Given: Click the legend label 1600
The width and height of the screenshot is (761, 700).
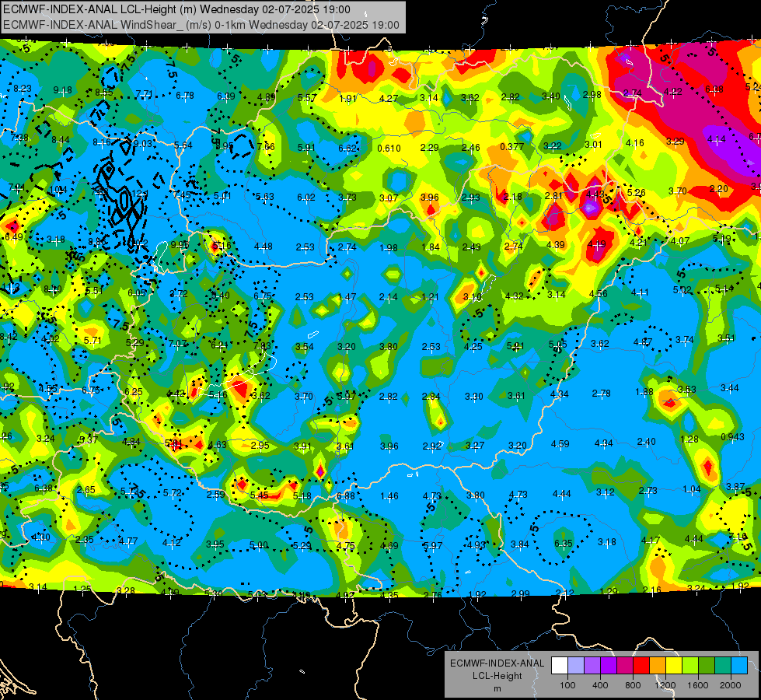Looking at the screenshot, I should point(697,685).
